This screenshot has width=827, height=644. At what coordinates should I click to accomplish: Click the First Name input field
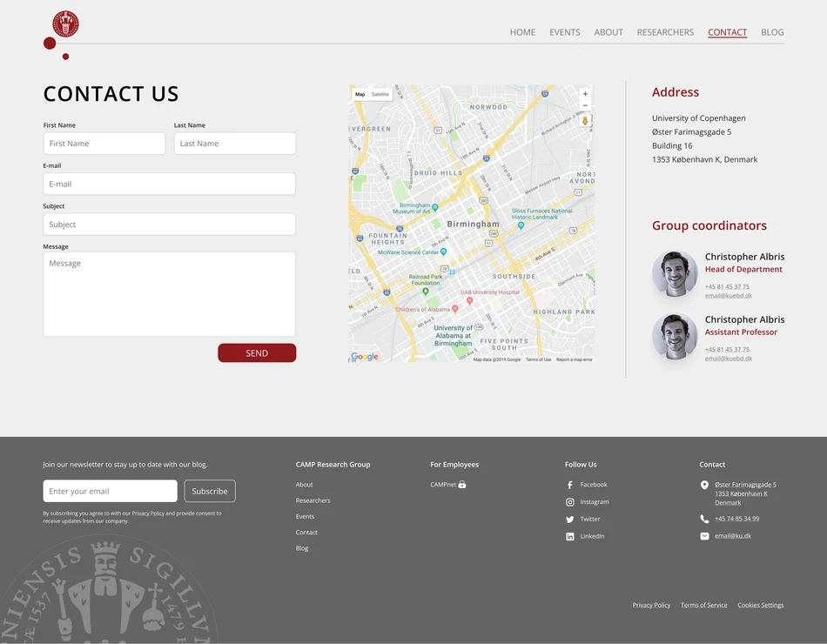click(104, 144)
